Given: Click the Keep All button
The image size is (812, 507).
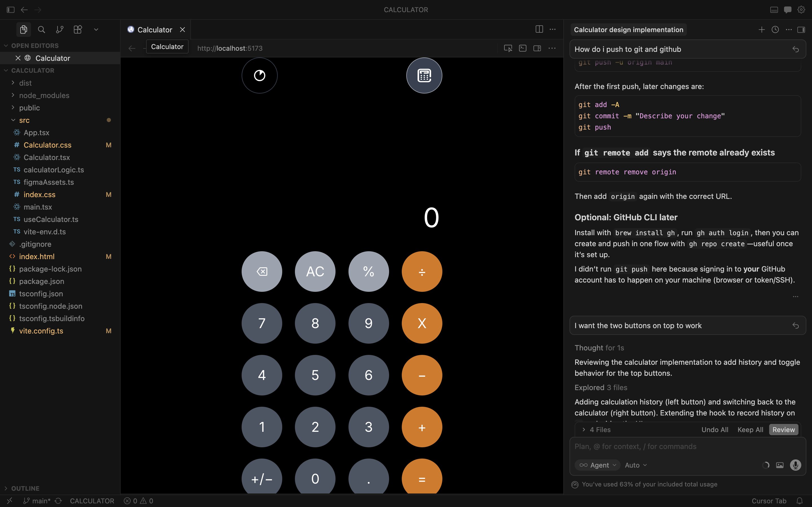Looking at the screenshot, I should pos(750,430).
